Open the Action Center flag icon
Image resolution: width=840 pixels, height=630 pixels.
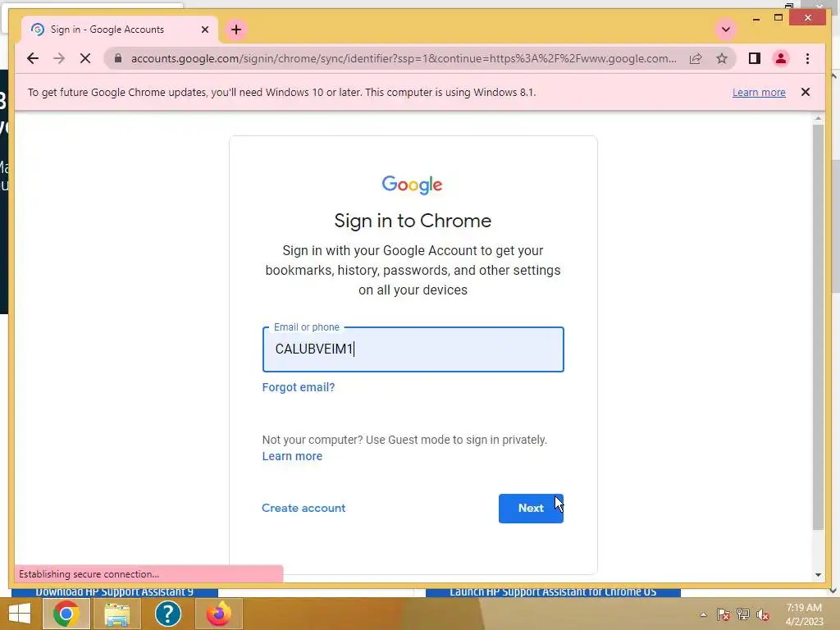(724, 614)
